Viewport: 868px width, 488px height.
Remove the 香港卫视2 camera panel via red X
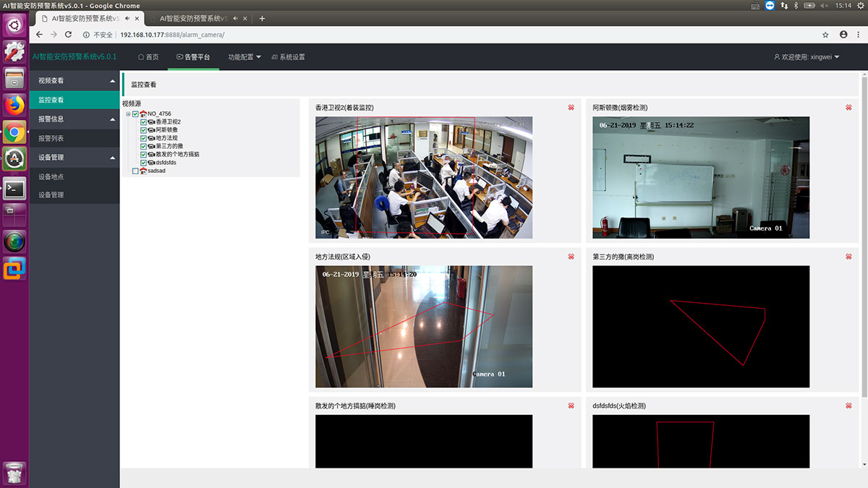[571, 108]
